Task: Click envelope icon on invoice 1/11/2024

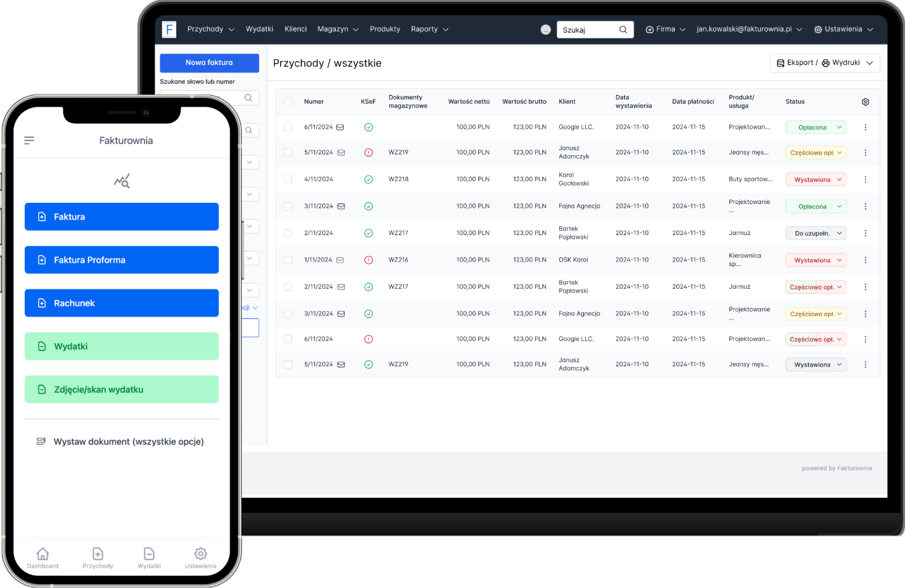Action: pyautogui.click(x=340, y=260)
